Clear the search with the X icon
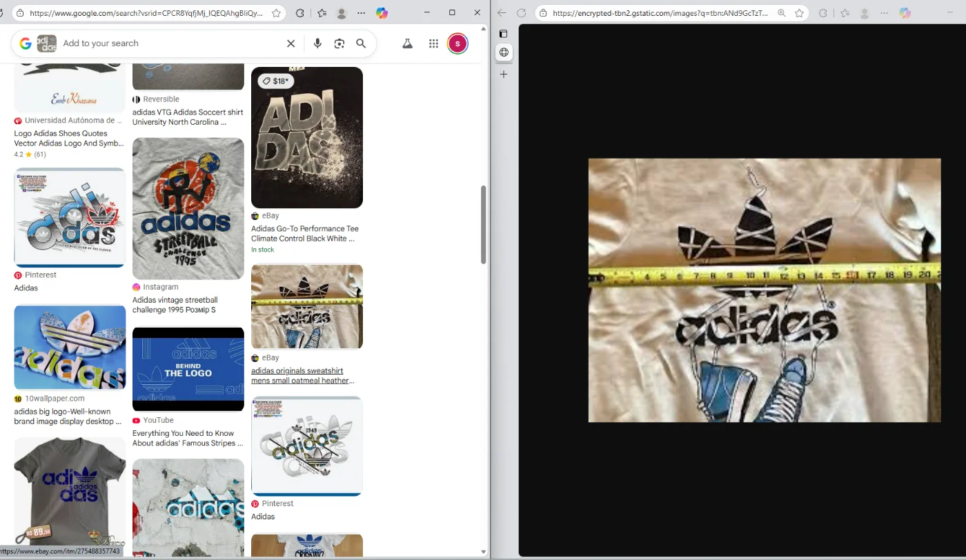Viewport: 966px width, 560px height. [290, 43]
